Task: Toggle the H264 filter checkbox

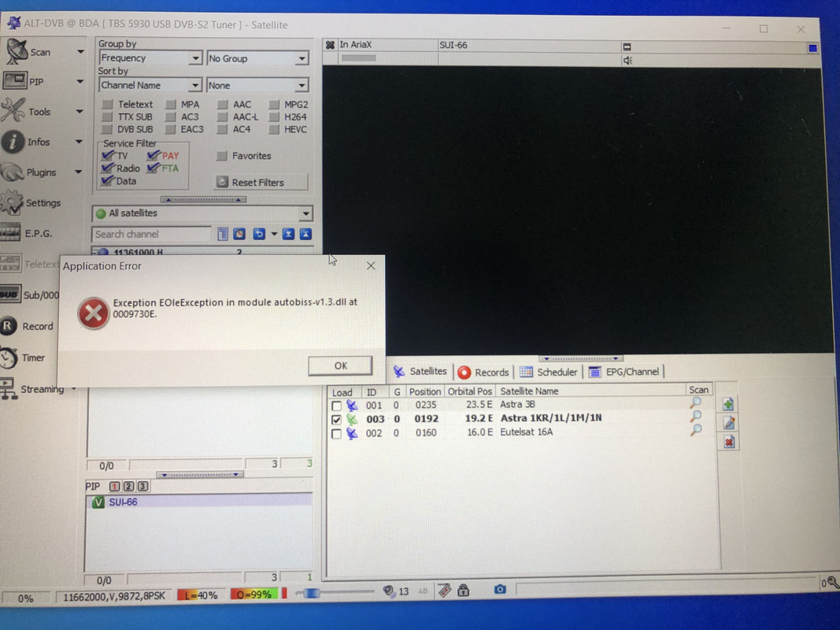Action: point(274,117)
